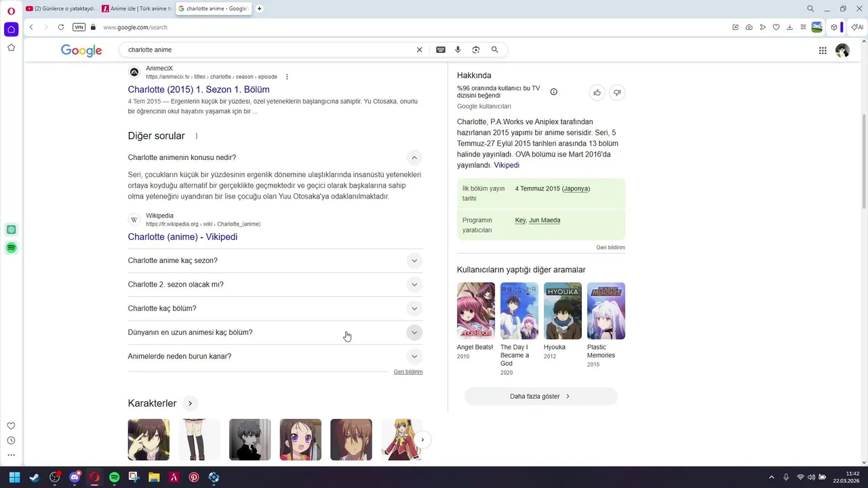Open the Hyouka thumbnail
Screen dimensions: 868x488
click(x=563, y=311)
